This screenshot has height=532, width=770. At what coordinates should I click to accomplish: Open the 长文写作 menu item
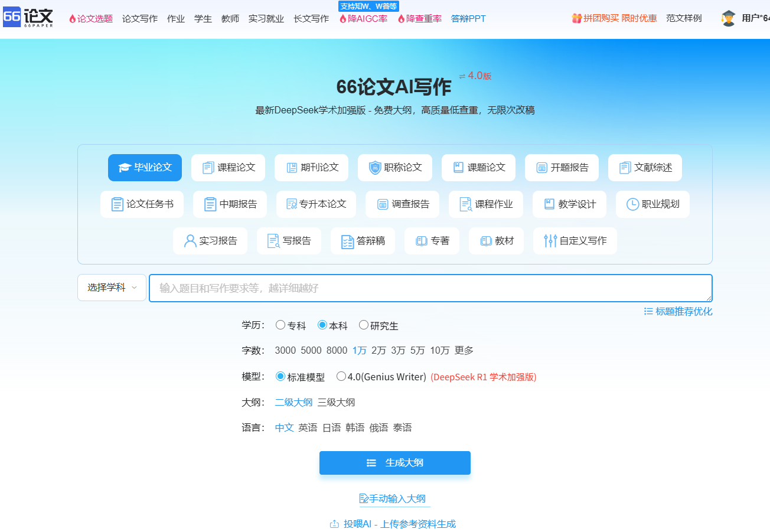tap(311, 18)
